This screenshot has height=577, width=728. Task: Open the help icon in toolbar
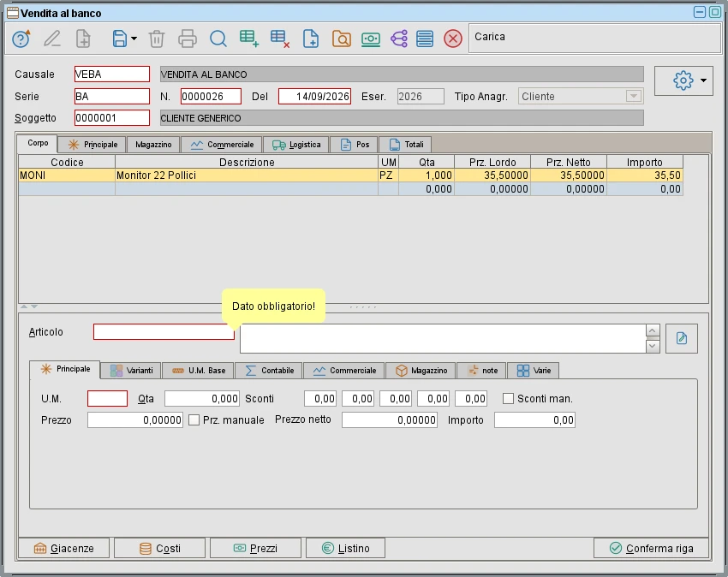tap(21, 39)
